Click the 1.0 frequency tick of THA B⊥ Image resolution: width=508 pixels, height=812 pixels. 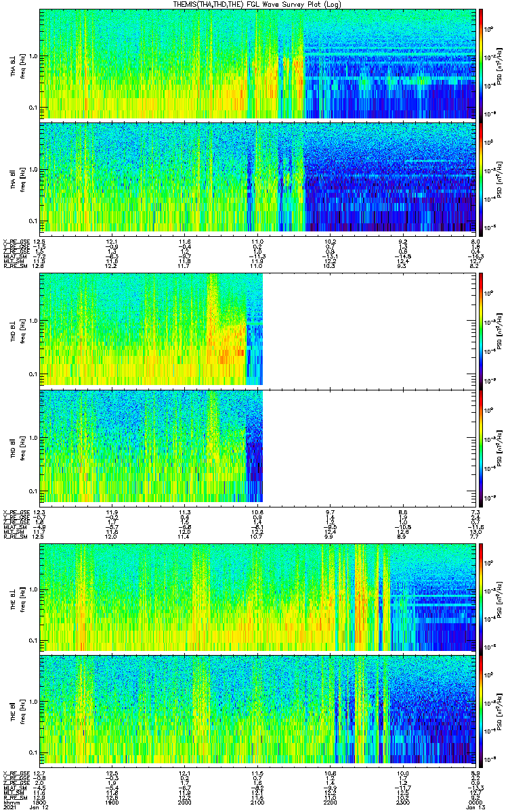pos(33,57)
